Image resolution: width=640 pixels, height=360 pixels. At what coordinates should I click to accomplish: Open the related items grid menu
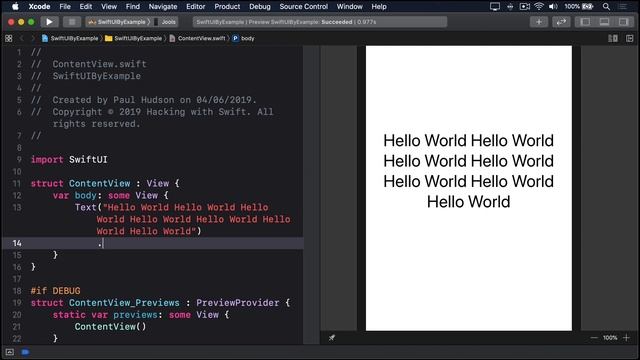[9, 38]
